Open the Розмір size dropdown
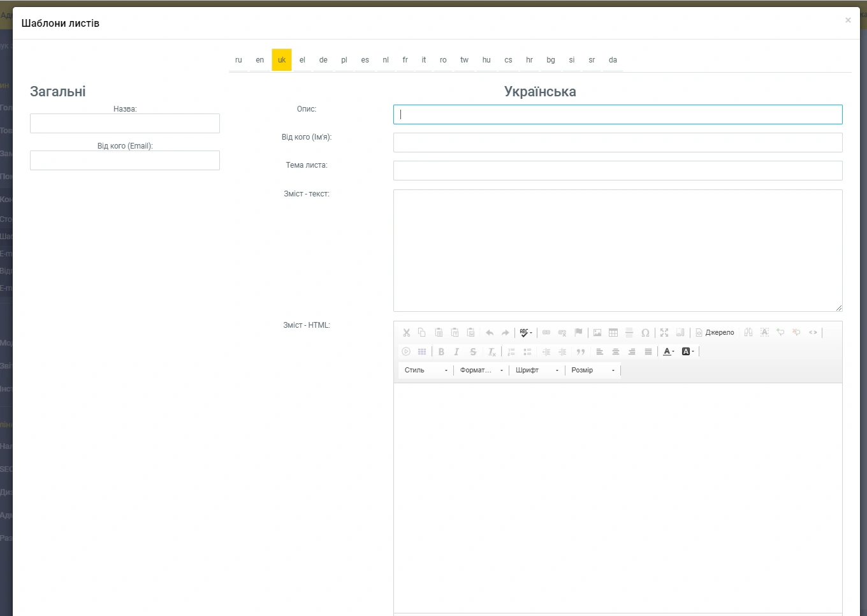867x616 pixels. (592, 370)
